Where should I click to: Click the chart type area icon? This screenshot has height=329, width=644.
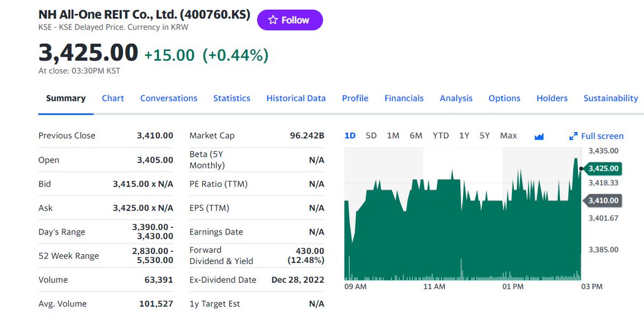[539, 136]
